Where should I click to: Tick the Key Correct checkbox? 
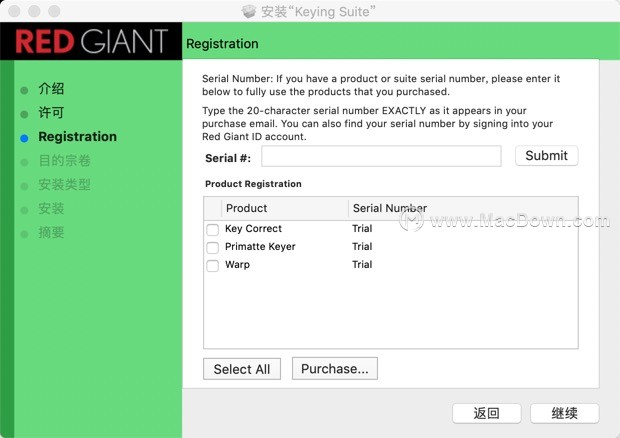212,230
